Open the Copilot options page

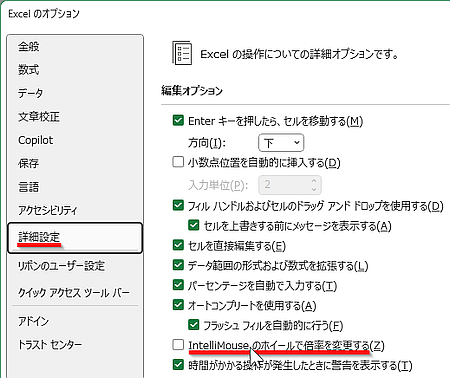click(35, 140)
